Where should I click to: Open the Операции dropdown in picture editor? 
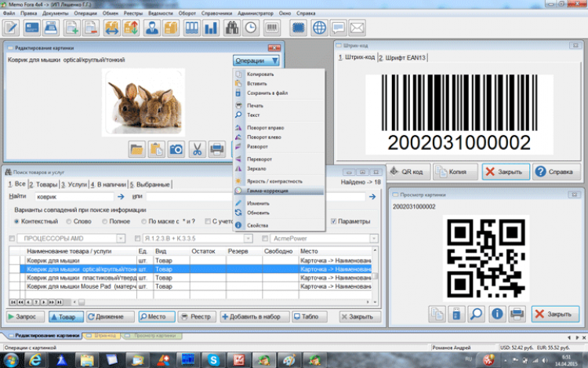(256, 60)
